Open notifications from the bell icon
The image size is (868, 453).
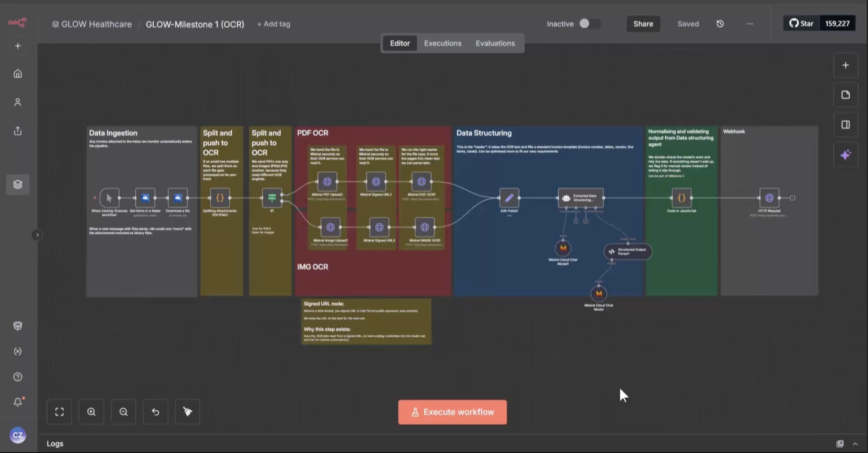click(x=18, y=402)
